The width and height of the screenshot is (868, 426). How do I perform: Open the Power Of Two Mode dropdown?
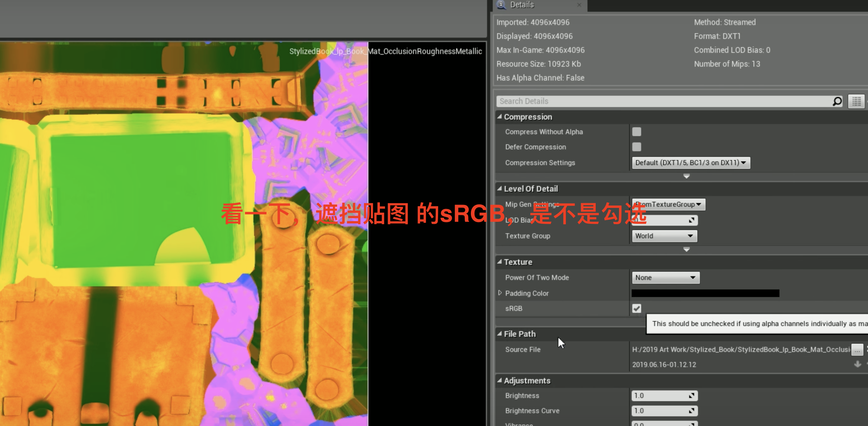point(665,278)
